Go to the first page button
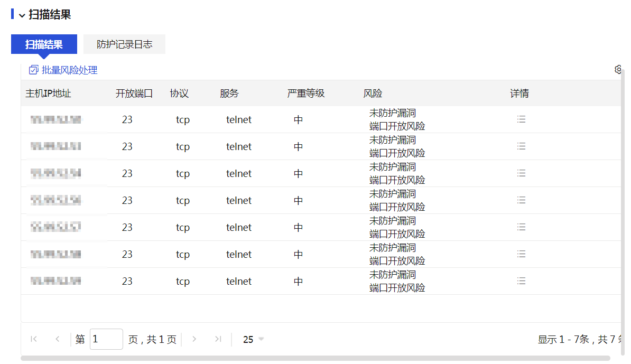 tap(34, 339)
